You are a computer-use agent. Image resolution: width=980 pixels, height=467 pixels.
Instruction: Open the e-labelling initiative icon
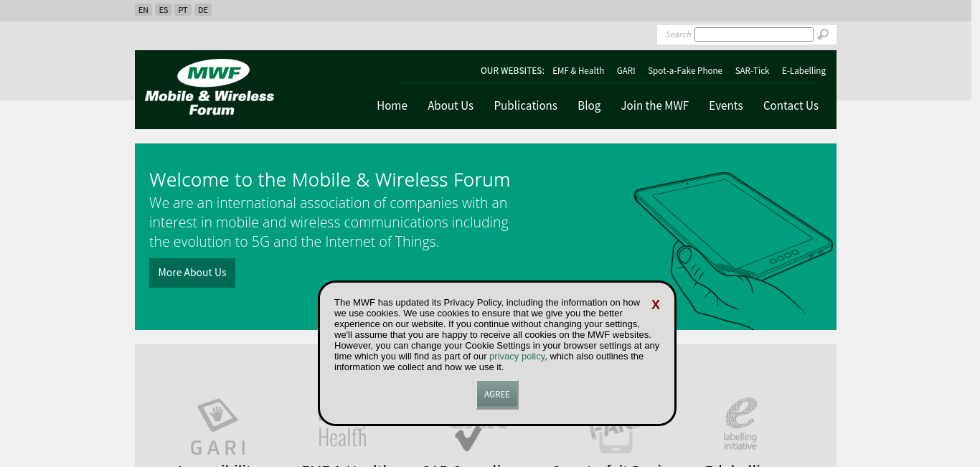click(740, 424)
